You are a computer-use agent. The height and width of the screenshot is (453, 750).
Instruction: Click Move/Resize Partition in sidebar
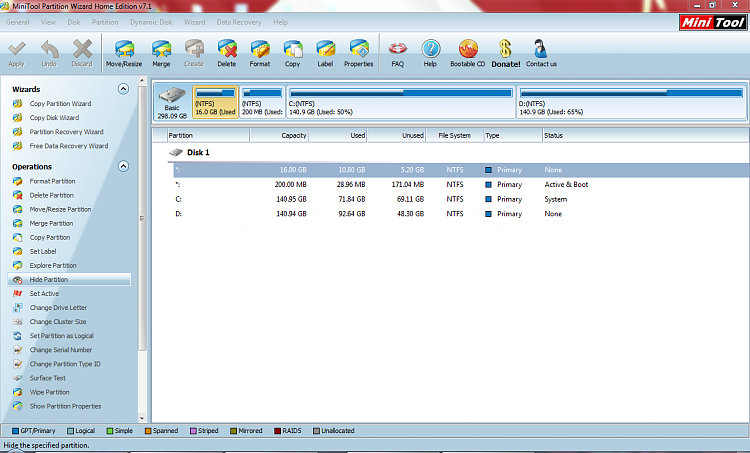60,210
